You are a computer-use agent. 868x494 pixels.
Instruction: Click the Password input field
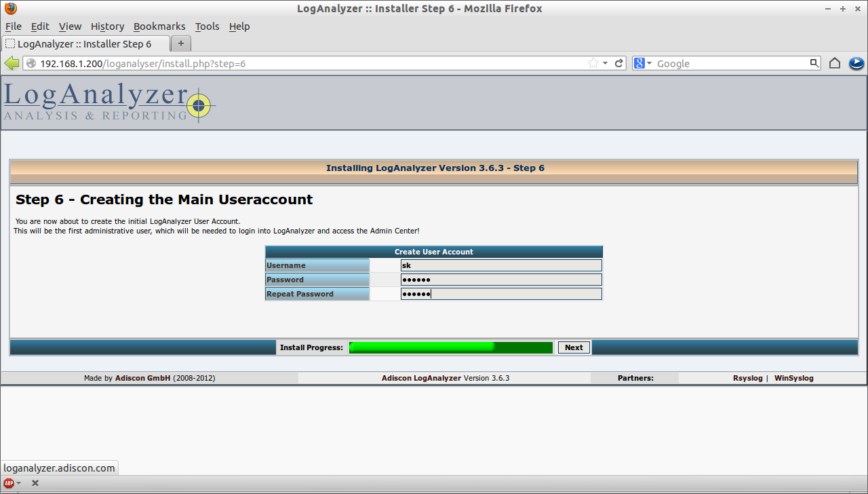[501, 280]
